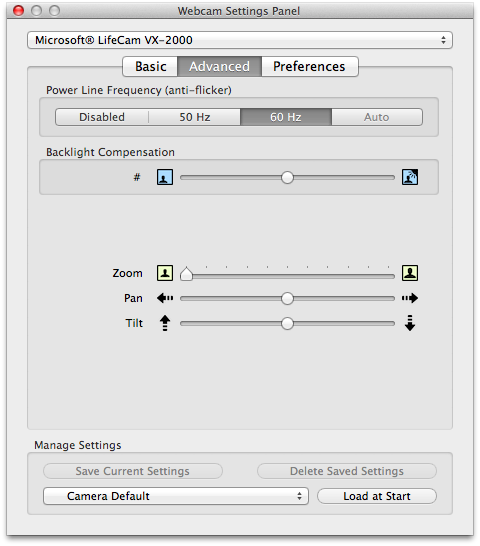
Task: Open the Microsoft LifeCam VX-2000 camera dropdown
Action: point(240,40)
